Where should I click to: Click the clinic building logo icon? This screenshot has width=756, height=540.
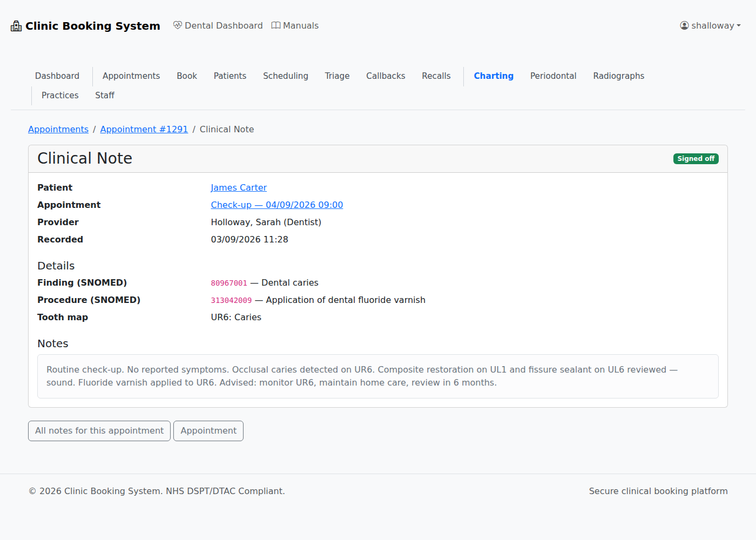[x=16, y=26]
